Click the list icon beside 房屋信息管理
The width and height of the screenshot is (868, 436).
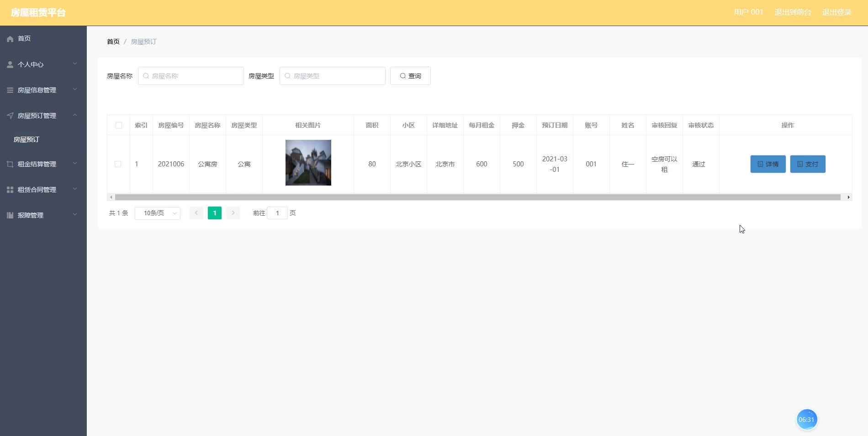pos(10,90)
